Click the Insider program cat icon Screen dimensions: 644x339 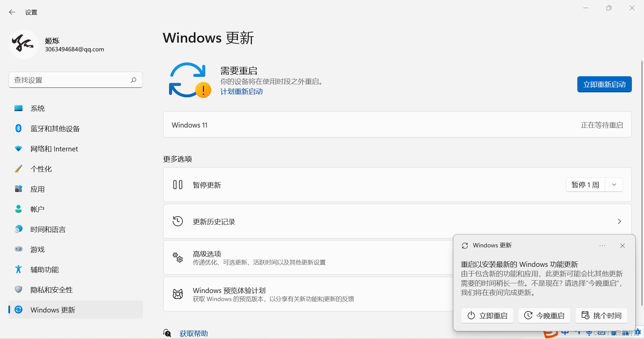coord(178,294)
